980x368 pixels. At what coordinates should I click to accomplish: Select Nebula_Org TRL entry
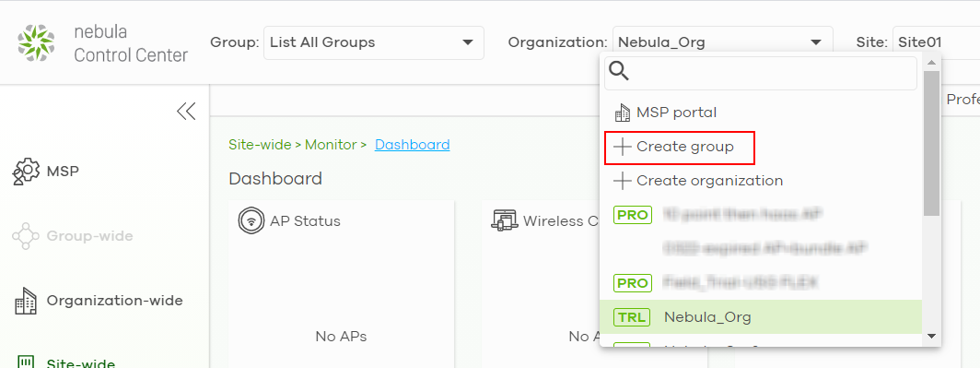pyautogui.click(x=761, y=316)
